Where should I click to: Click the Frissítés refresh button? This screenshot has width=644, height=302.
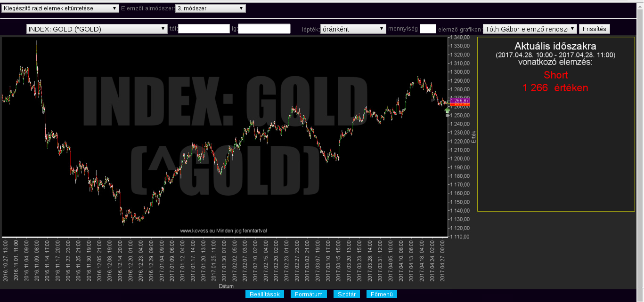coord(594,29)
